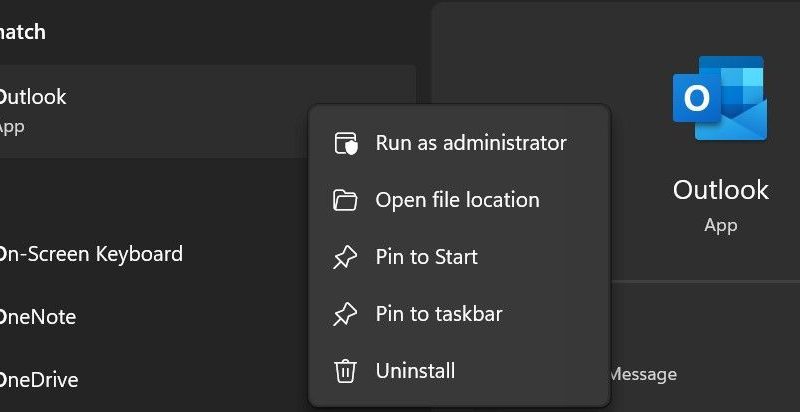
Task: Click the large Outlook app logo
Action: pos(720,98)
